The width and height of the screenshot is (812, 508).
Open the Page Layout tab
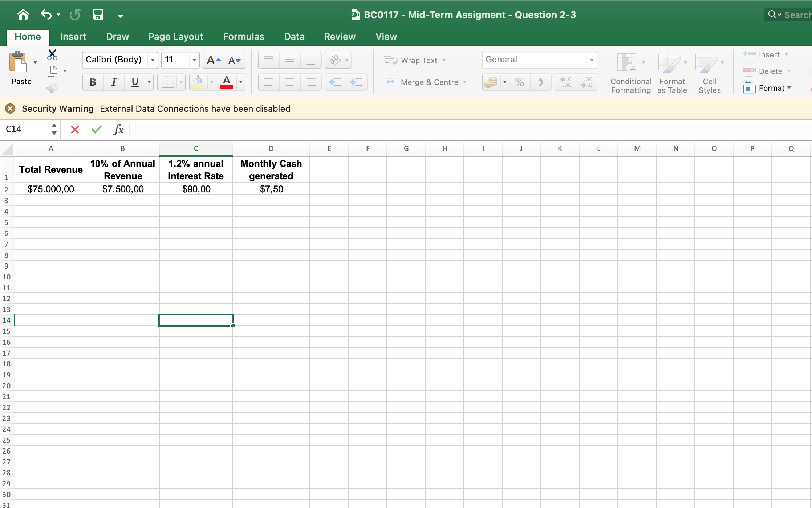point(176,37)
